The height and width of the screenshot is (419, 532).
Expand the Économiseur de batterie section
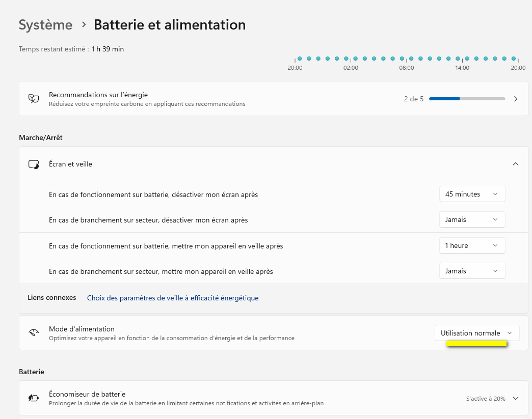[x=516, y=398]
